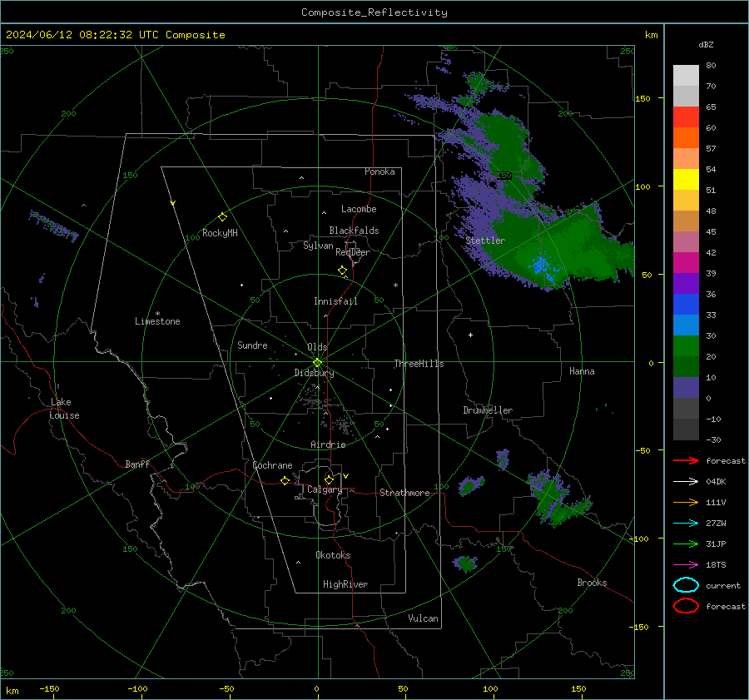Image resolution: width=749 pixels, height=700 pixels.
Task: Click the red forecast arrow in legend
Action: 686,460
